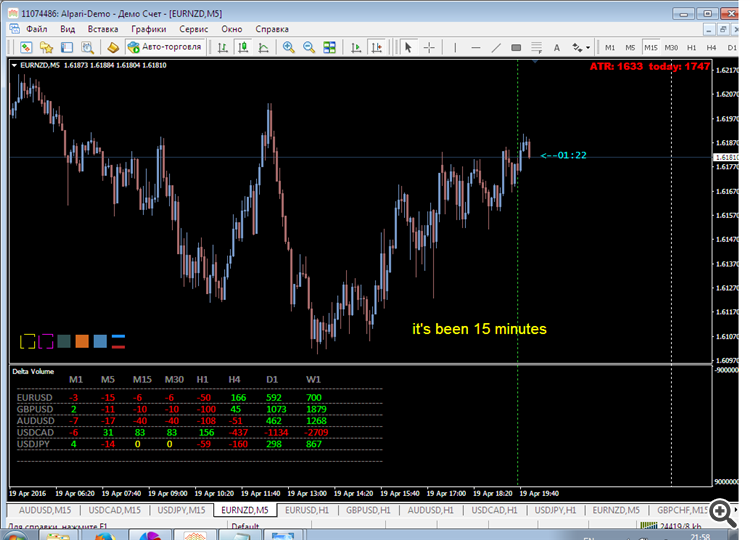
Task: Zoom out on the chart
Action: (309, 47)
